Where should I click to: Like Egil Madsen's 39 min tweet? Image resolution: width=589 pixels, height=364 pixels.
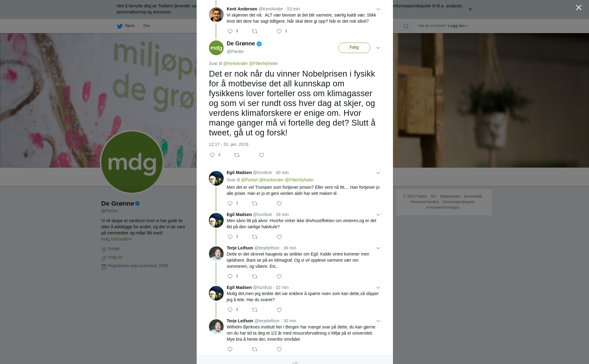[x=279, y=237]
